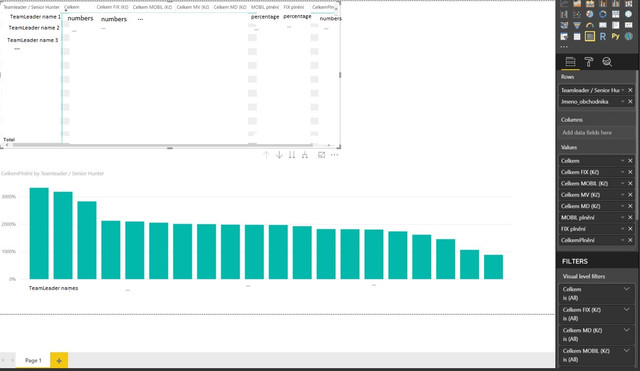Open Teamleader / Senior Hunter field dropdown
This screenshot has height=371, width=640.
point(623,90)
